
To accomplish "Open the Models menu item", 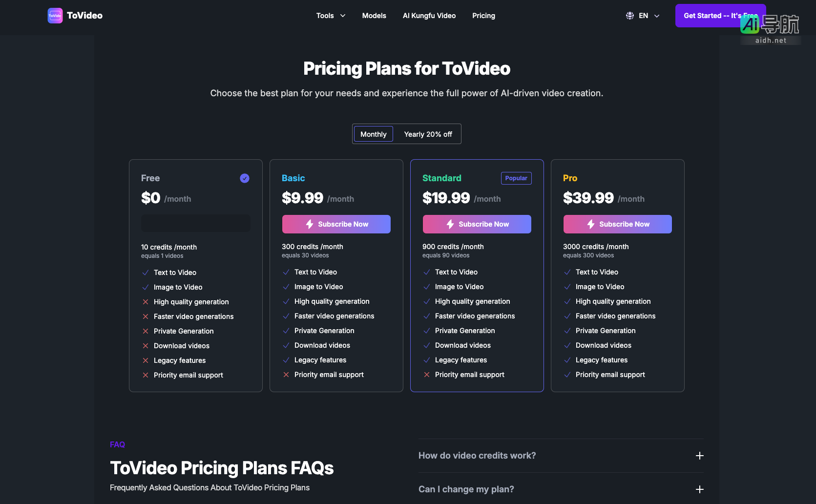I will [374, 16].
